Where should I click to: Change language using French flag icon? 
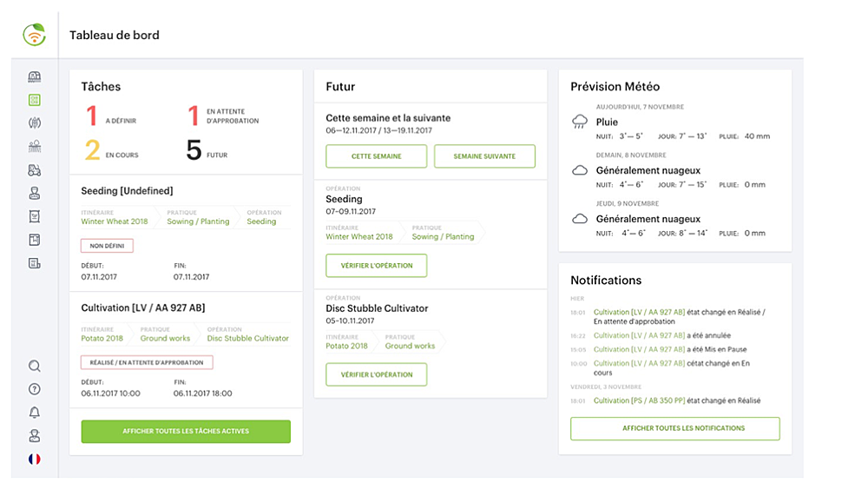[x=35, y=459]
